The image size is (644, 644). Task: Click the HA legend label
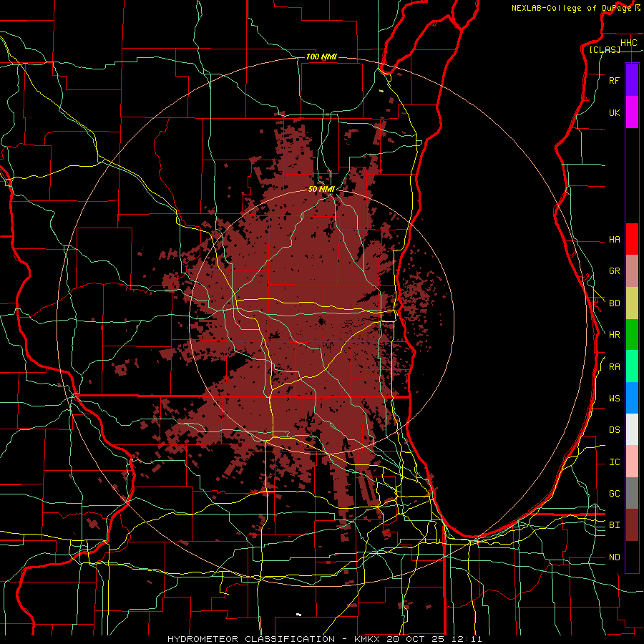[x=614, y=240]
